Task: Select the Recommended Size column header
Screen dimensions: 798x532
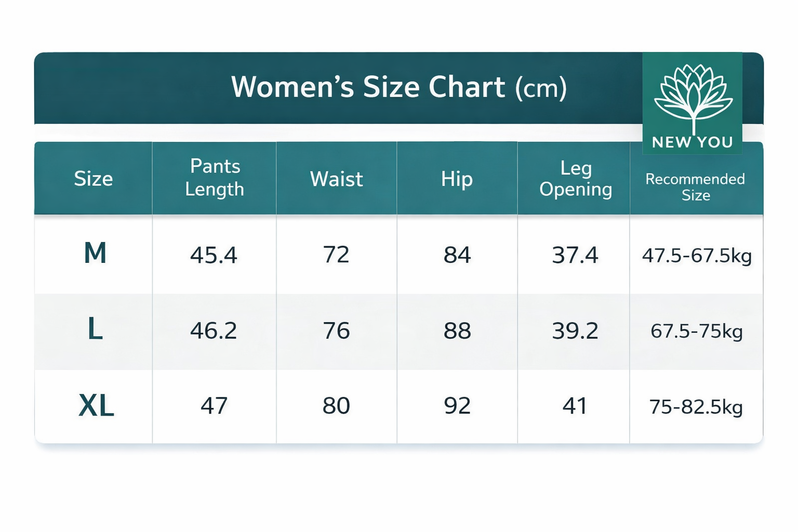Action: click(x=695, y=187)
